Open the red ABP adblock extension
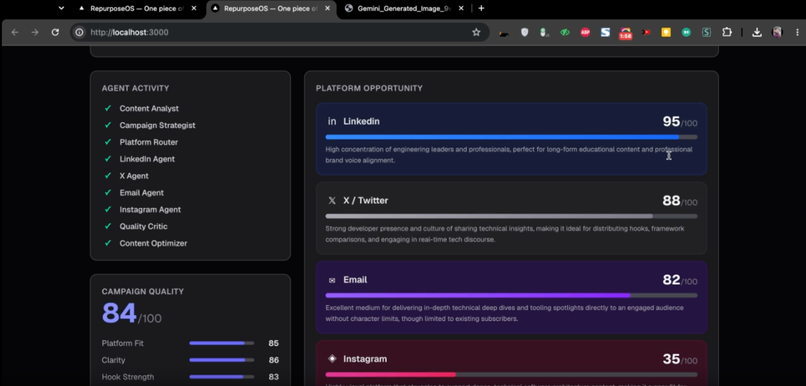 (585, 32)
